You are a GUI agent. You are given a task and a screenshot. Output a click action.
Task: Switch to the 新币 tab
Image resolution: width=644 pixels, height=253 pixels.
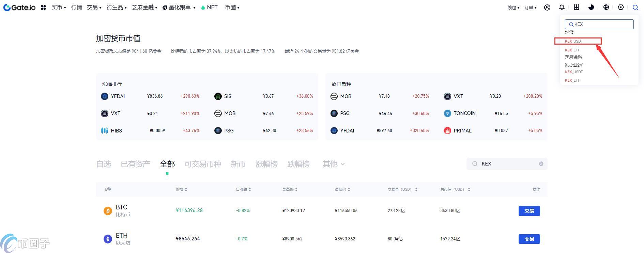pos(238,164)
